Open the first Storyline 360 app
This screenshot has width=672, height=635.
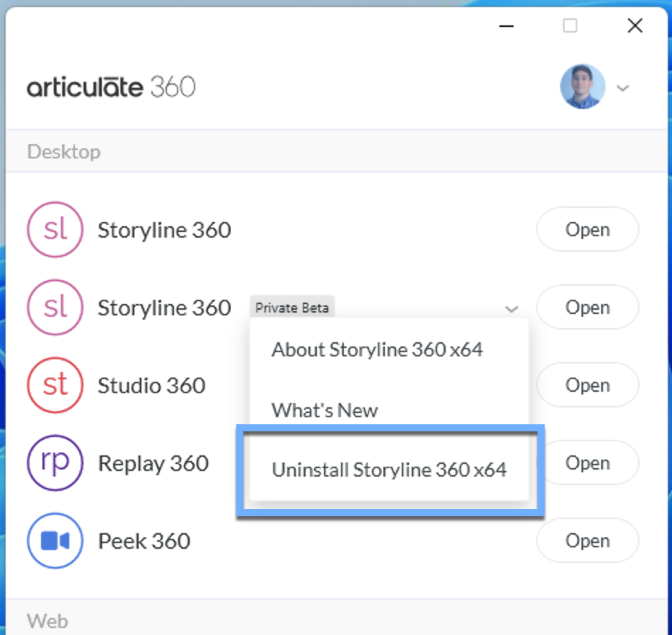[588, 230]
